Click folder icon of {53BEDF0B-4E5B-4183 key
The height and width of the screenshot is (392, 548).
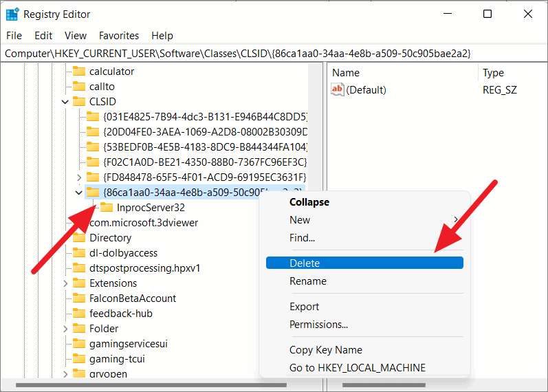point(93,147)
